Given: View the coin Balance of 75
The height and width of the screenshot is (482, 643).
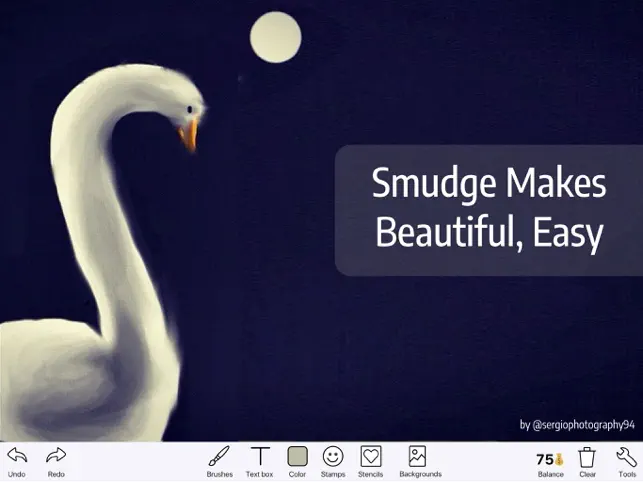Looking at the screenshot, I should click(550, 459).
